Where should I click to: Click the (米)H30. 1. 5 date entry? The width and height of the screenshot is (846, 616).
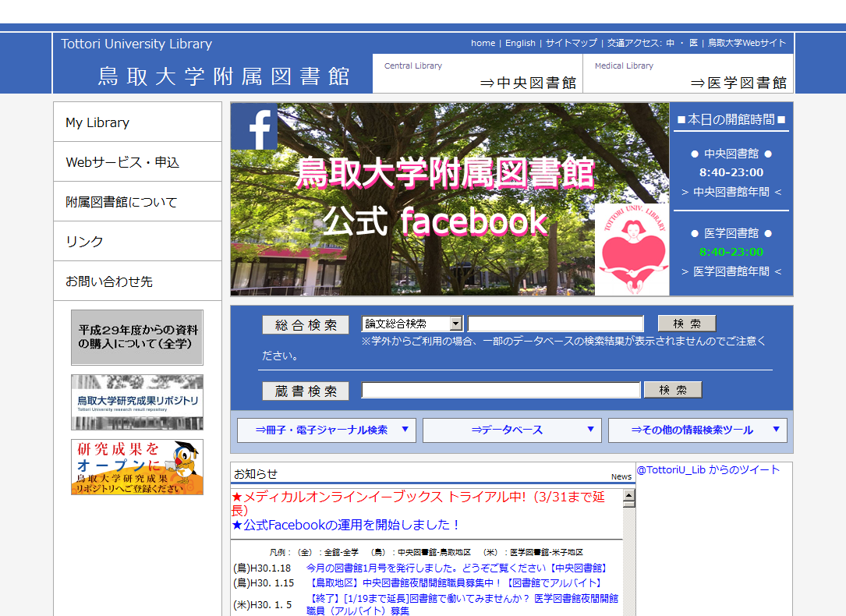262,604
